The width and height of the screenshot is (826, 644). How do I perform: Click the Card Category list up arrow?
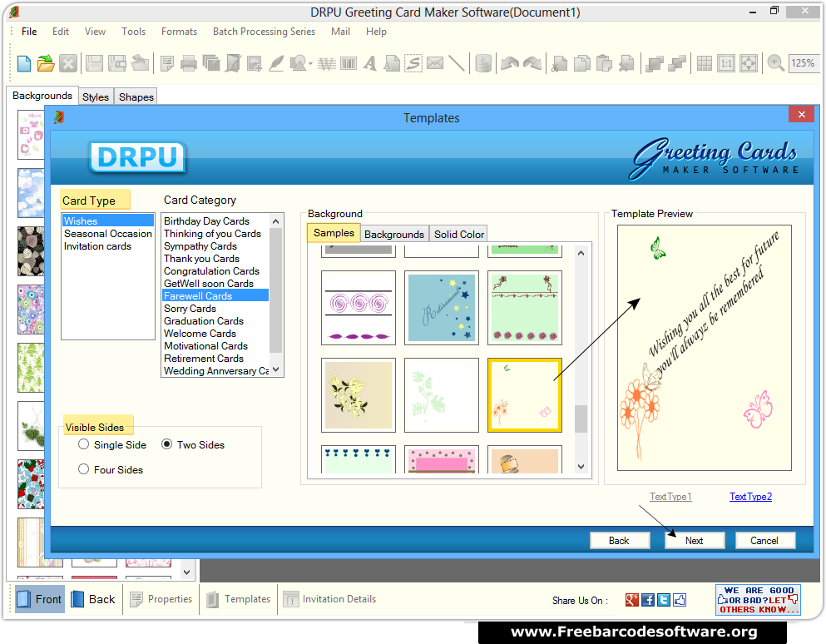(x=275, y=222)
